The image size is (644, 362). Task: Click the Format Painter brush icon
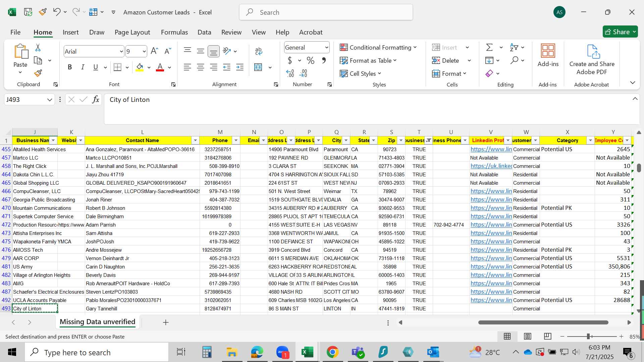pos(38,73)
